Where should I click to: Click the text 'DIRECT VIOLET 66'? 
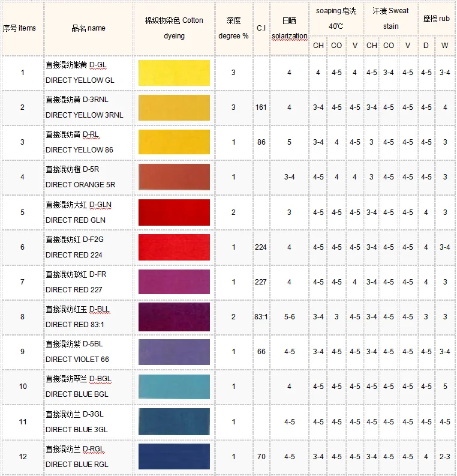77,360
